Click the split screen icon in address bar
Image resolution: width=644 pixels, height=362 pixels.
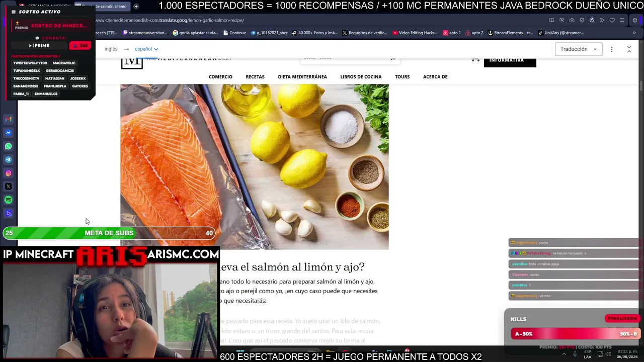click(552, 20)
